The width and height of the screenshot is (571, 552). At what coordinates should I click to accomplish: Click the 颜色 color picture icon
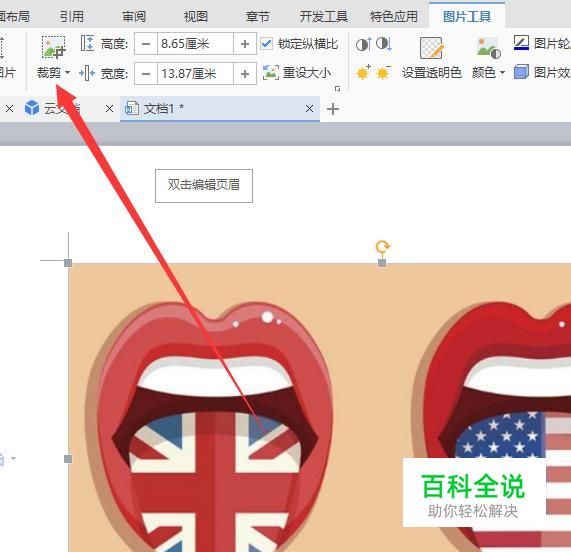pyautogui.click(x=488, y=48)
